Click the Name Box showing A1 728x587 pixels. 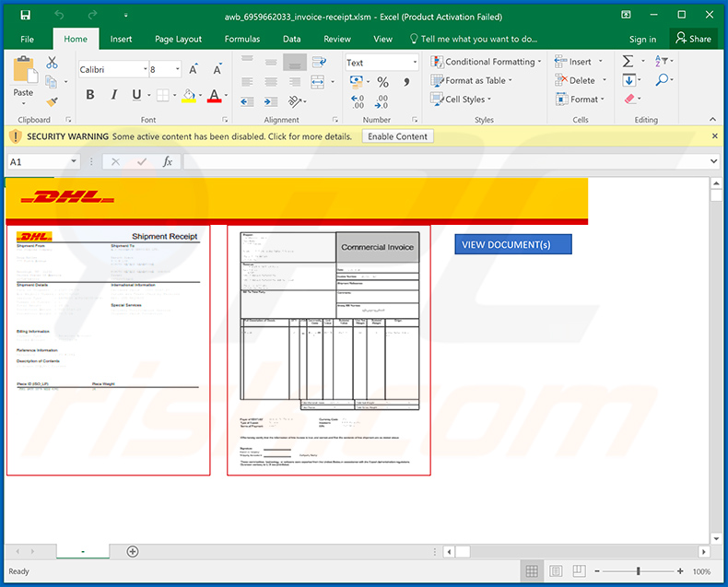click(43, 161)
